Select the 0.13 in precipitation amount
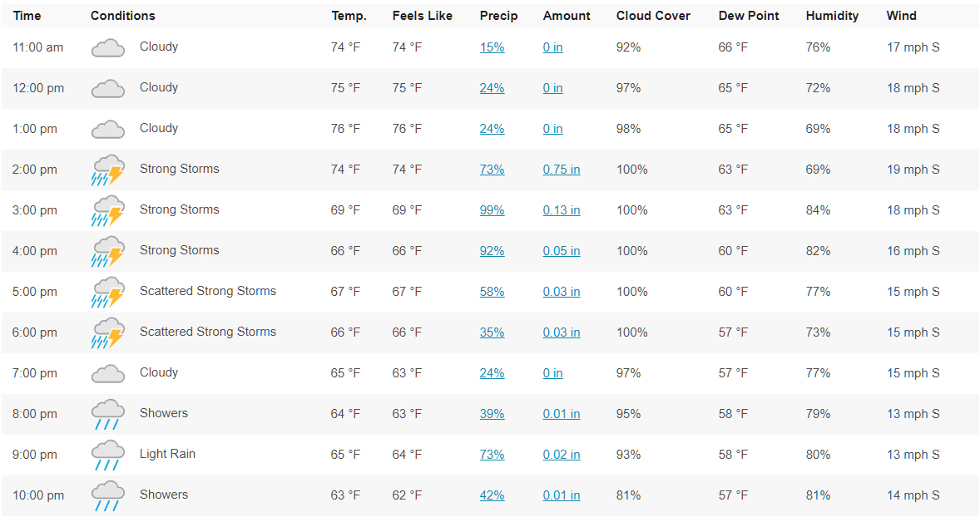The height and width of the screenshot is (517, 980). click(x=562, y=210)
